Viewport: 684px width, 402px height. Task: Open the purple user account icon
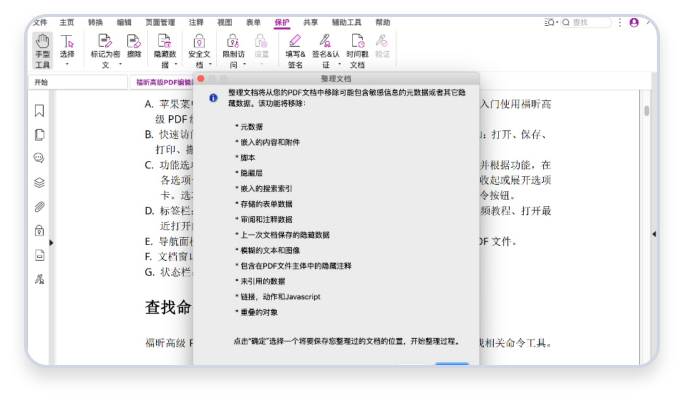pos(634,22)
